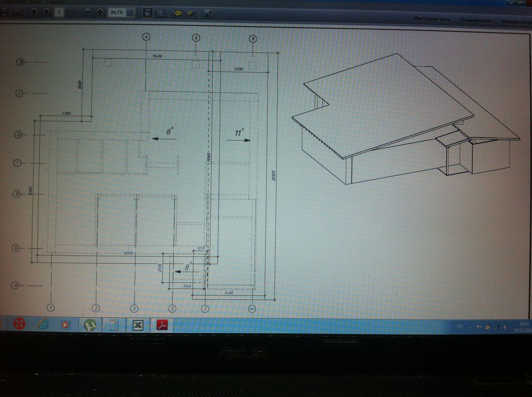Image resolution: width=532 pixels, height=397 pixels.
Task: Open uTorrent from the taskbar
Action: [x=90, y=325]
